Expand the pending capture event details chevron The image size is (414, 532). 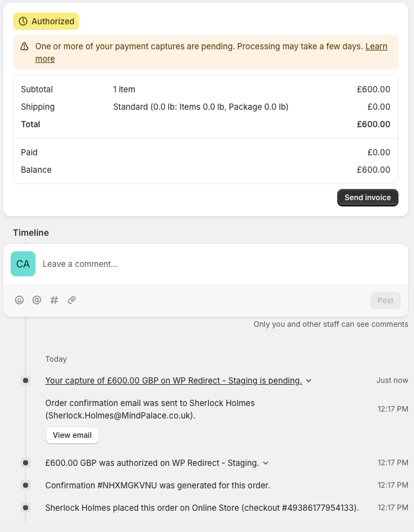point(309,381)
